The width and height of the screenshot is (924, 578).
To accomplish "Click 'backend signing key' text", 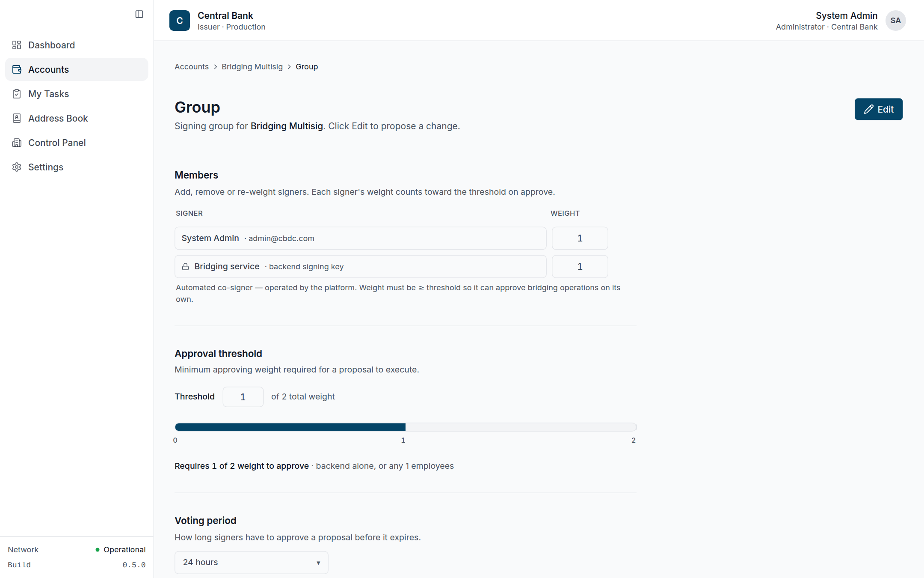I will (x=306, y=267).
